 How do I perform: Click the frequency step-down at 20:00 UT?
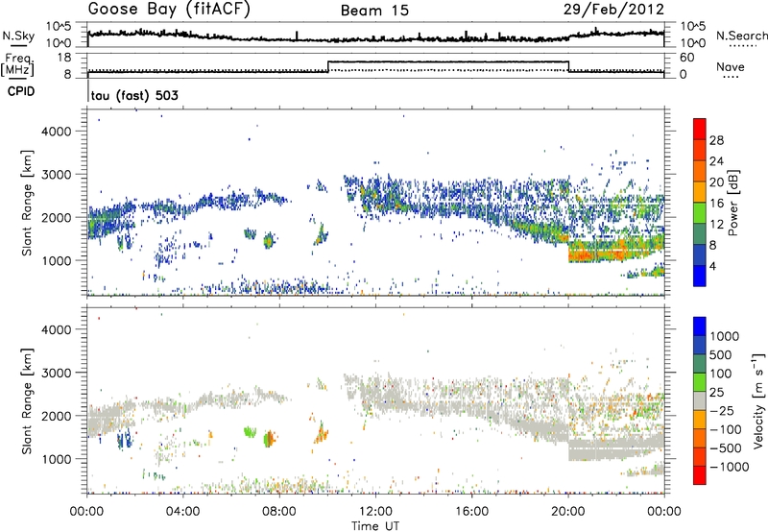[x=568, y=66]
